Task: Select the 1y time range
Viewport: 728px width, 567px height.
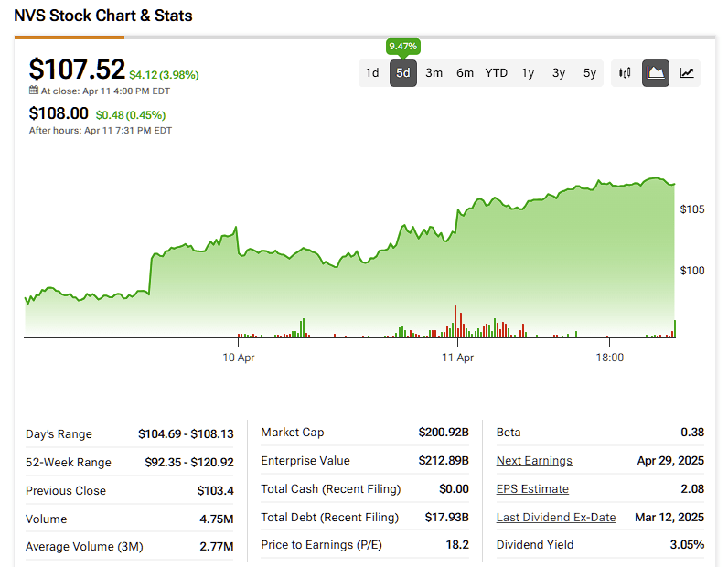Action: coord(528,73)
